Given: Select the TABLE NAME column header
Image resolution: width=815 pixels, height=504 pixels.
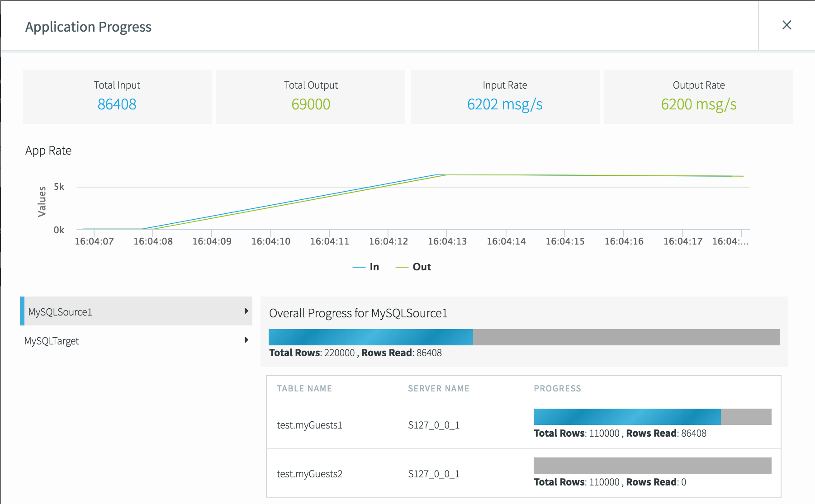Looking at the screenshot, I should click(304, 388).
